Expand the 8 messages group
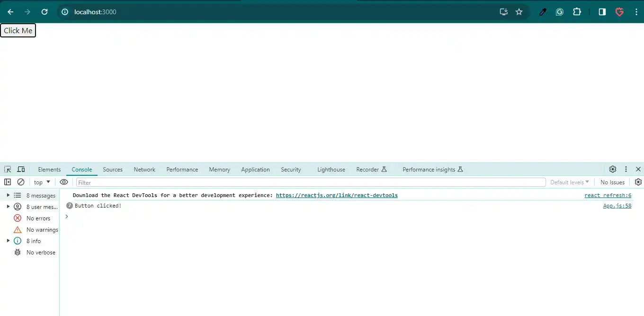The width and height of the screenshot is (644, 316). click(8, 195)
